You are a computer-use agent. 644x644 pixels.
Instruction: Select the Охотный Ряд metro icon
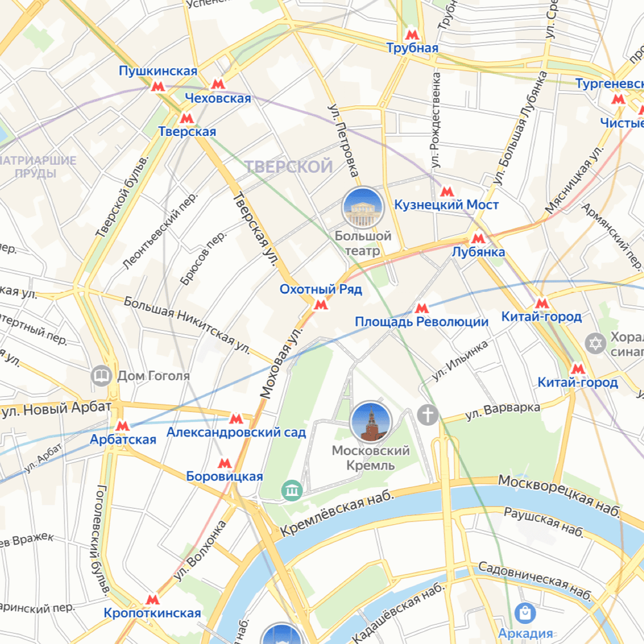pos(321,305)
